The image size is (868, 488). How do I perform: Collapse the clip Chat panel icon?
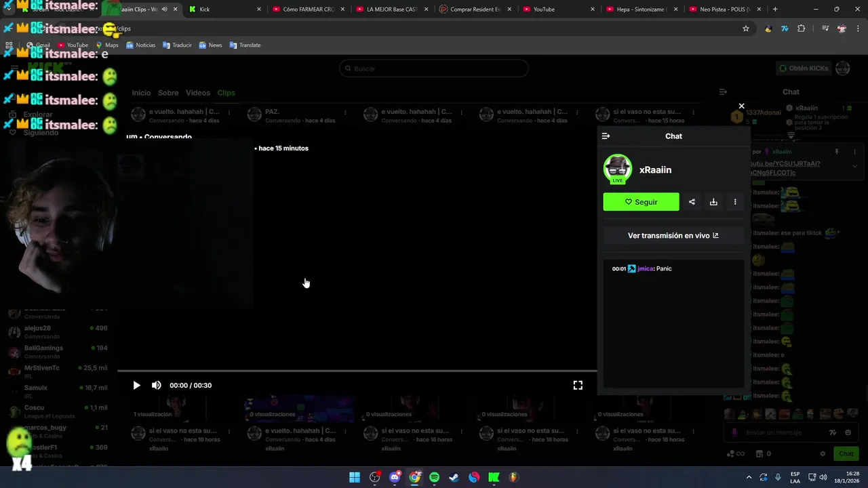[x=606, y=136]
